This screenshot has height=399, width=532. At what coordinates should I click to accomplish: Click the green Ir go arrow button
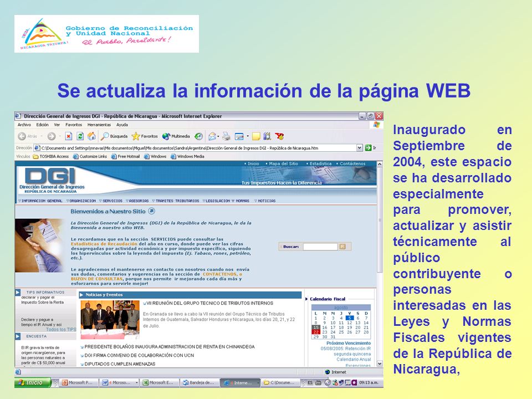pos(368,147)
